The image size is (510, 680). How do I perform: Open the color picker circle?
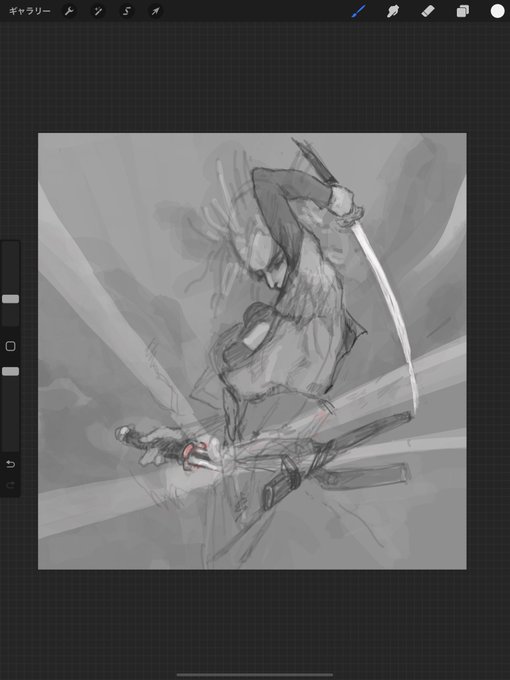tap(497, 11)
